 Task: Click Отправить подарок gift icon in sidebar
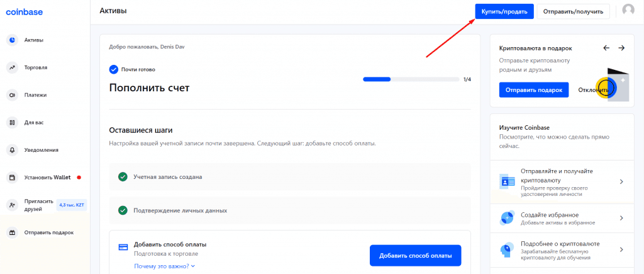(13, 232)
